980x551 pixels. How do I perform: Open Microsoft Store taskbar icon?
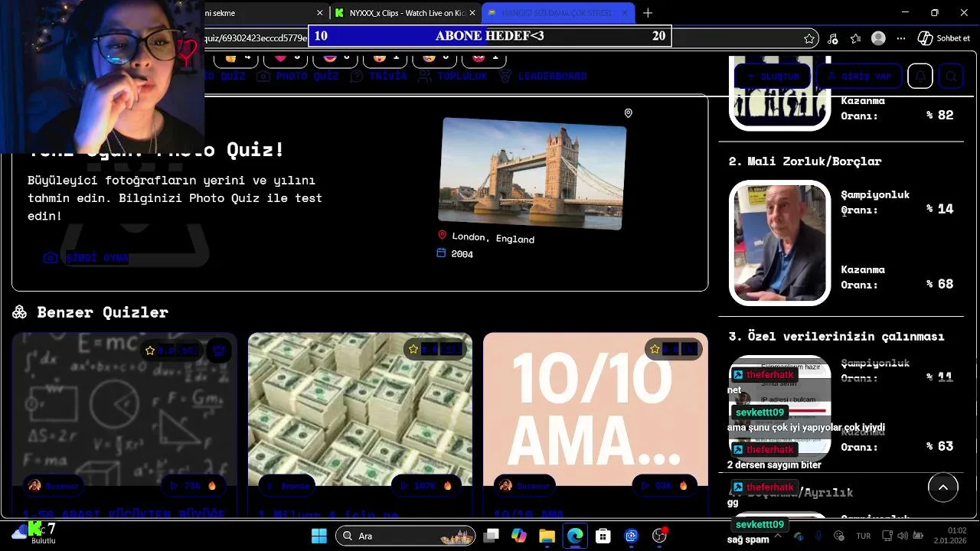[x=603, y=536]
